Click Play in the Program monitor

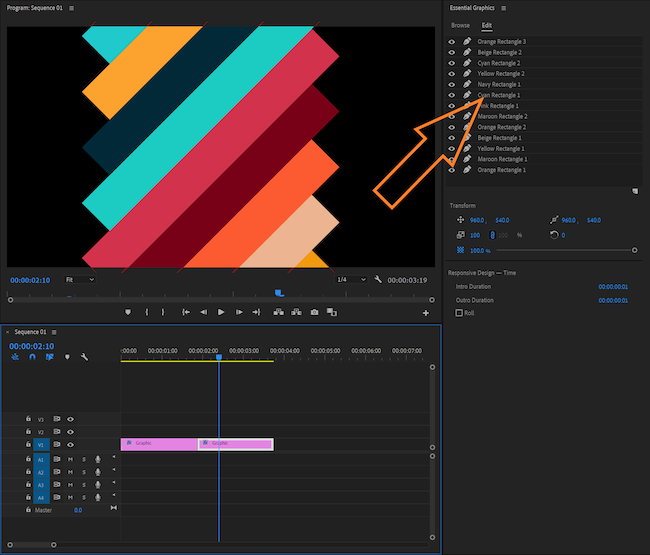point(220,312)
